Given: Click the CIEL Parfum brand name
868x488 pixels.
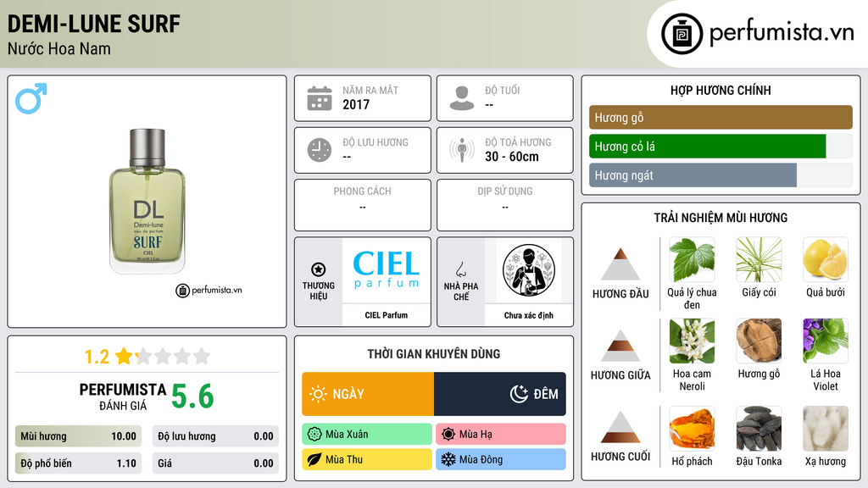Looking at the screenshot, I should click(387, 315).
